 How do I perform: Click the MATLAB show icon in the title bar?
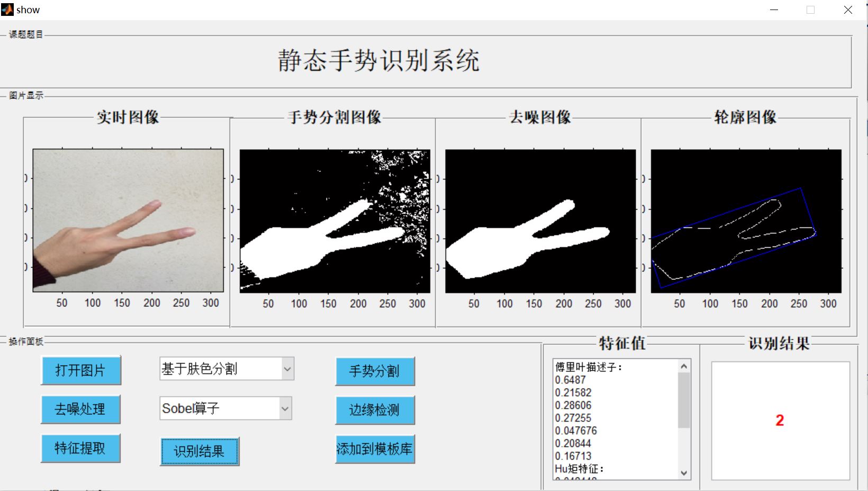pyautogui.click(x=7, y=9)
